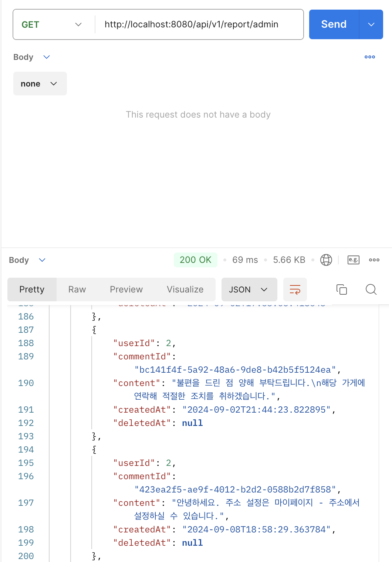Expand the response Body dropdown
The width and height of the screenshot is (392, 562).
(x=42, y=260)
